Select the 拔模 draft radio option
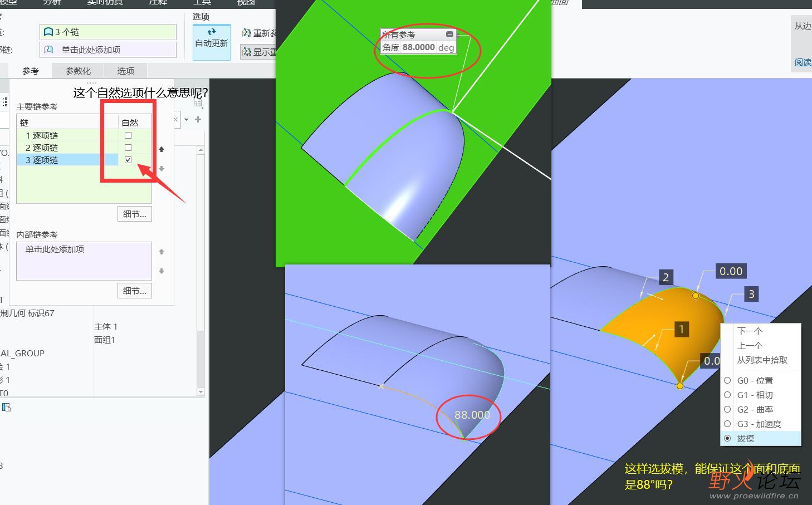Viewport: 812px width, 505px height. pyautogui.click(x=727, y=438)
